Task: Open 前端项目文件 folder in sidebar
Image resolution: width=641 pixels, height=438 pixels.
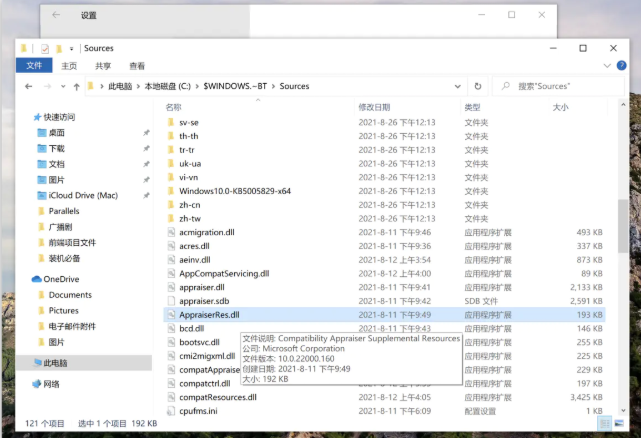Action: coord(72,243)
